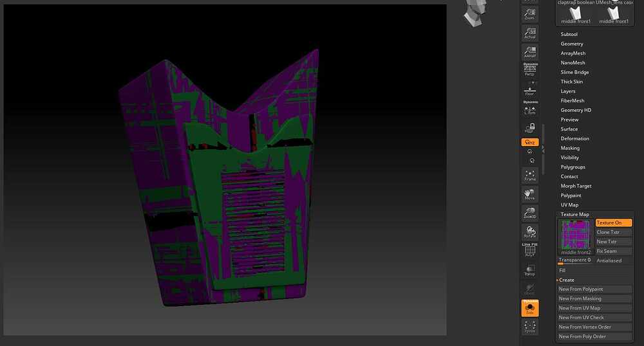This screenshot has height=346, width=644.
Task: Click the Y-axis rotation icon below XYZ
Action: (530, 152)
